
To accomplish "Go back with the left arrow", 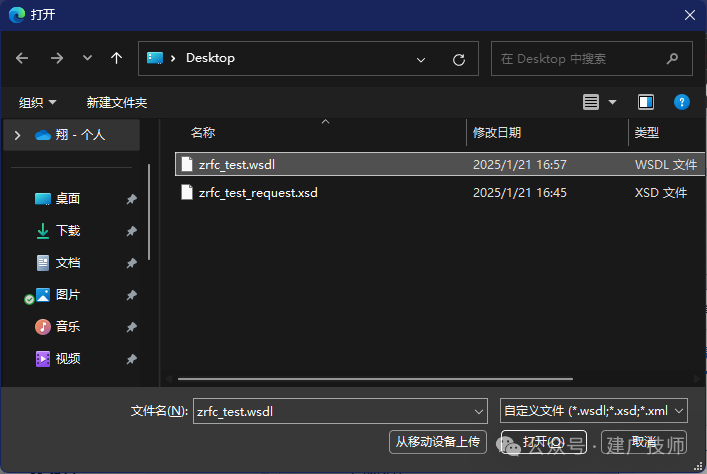I will pyautogui.click(x=22, y=58).
